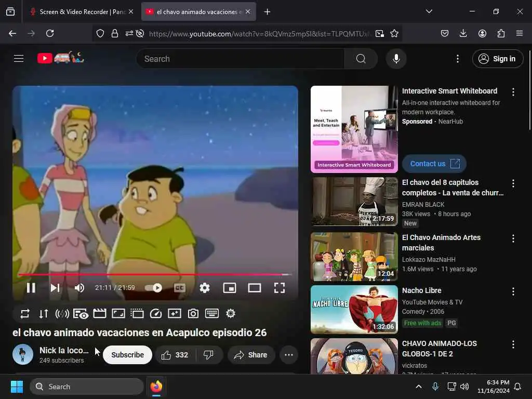Open player settings gear
This screenshot has width=532, height=399.
point(204,288)
